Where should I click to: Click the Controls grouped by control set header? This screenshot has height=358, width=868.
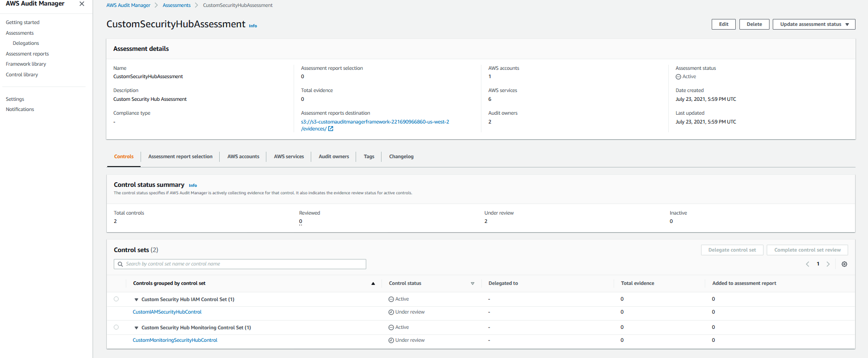point(169,284)
